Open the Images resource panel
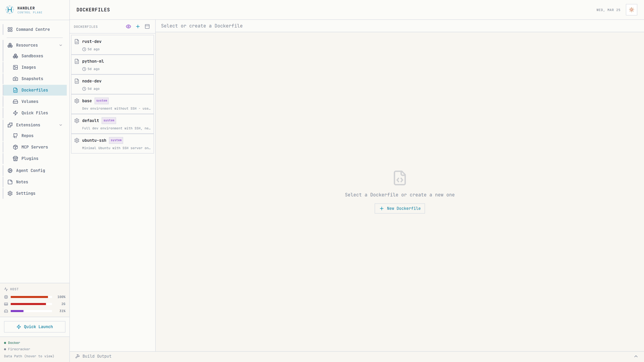 [x=15, y=67]
